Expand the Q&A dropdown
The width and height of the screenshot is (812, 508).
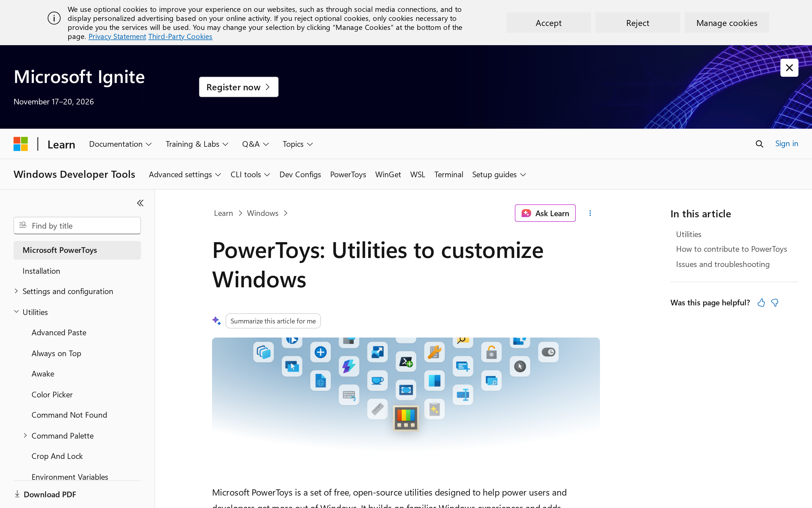(255, 144)
